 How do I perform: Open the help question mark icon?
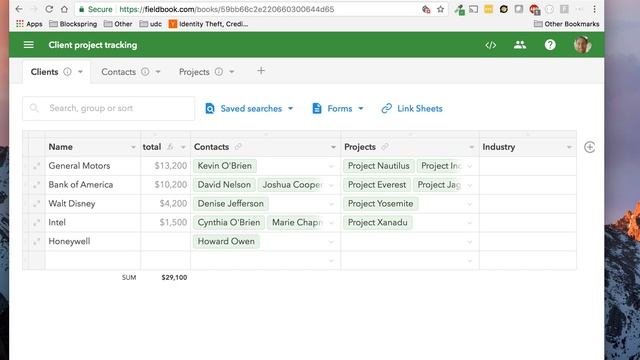(550, 45)
